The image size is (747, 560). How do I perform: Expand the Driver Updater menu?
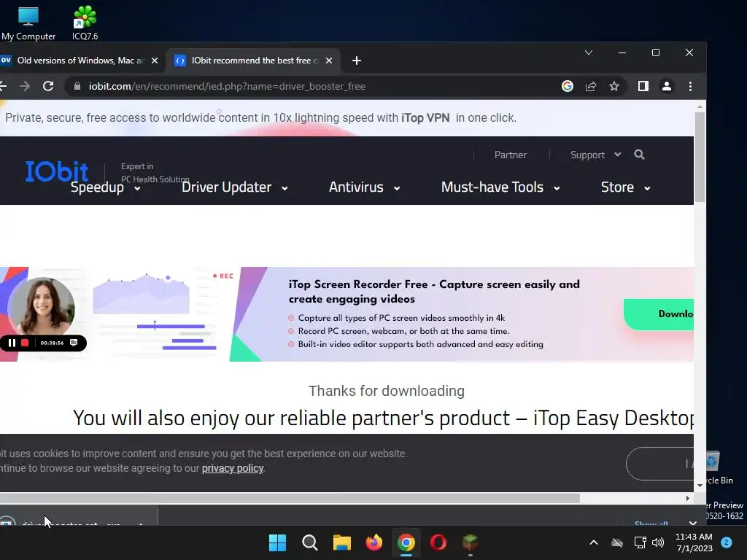pyautogui.click(x=235, y=187)
